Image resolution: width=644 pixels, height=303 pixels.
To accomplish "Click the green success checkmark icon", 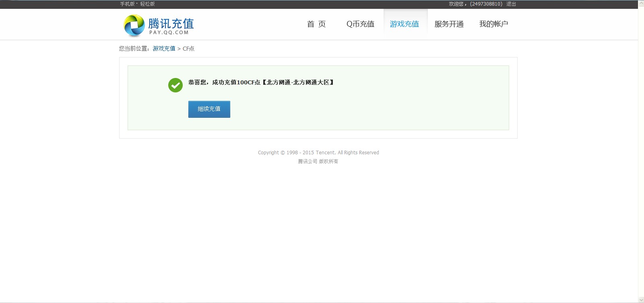I will pyautogui.click(x=175, y=85).
